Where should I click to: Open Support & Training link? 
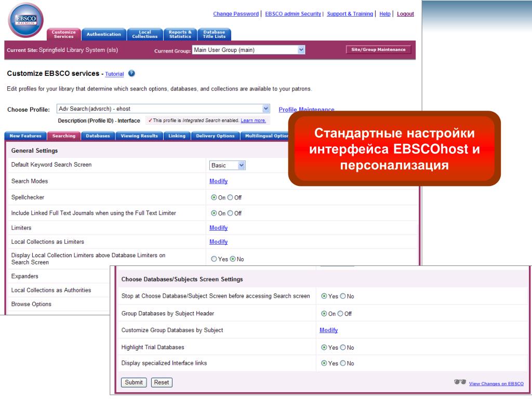pyautogui.click(x=350, y=14)
